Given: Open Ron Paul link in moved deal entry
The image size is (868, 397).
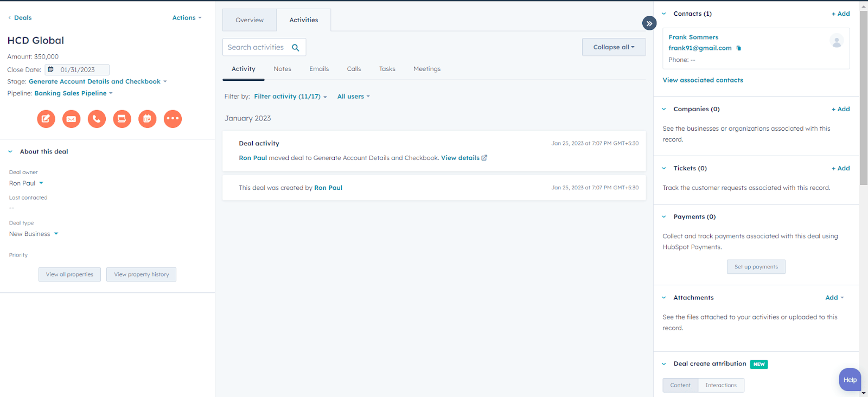Looking at the screenshot, I should tap(253, 158).
